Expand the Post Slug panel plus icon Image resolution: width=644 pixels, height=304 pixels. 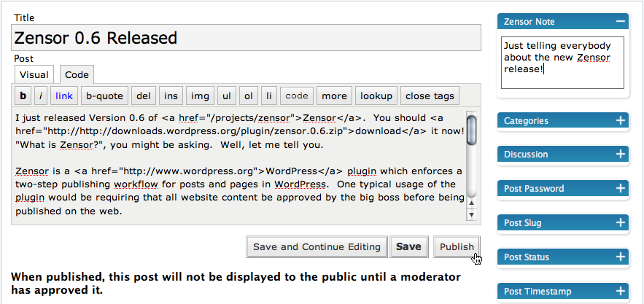point(620,222)
